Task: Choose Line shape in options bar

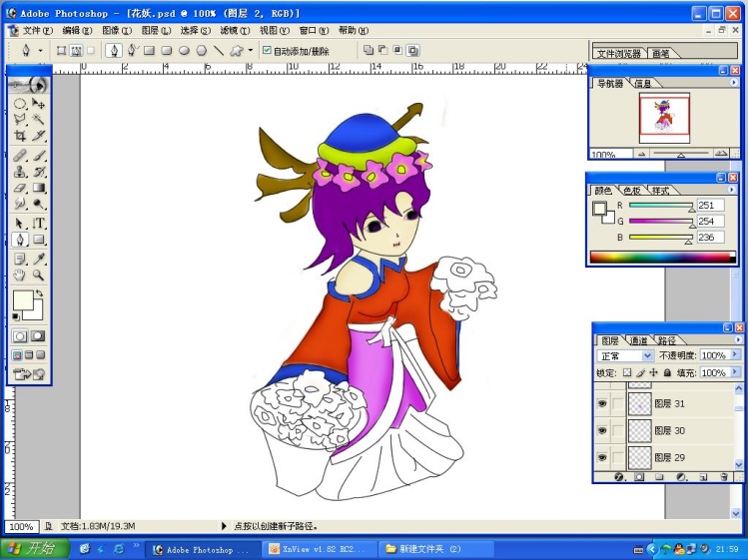Action: coord(219,51)
